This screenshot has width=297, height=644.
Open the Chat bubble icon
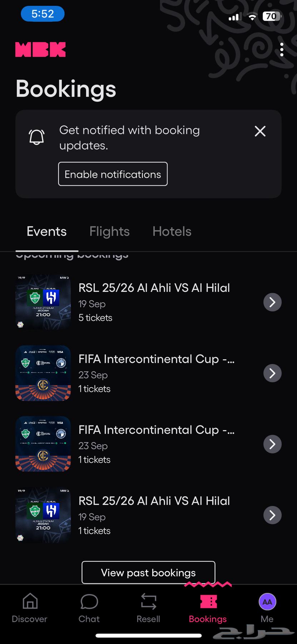(x=89, y=601)
